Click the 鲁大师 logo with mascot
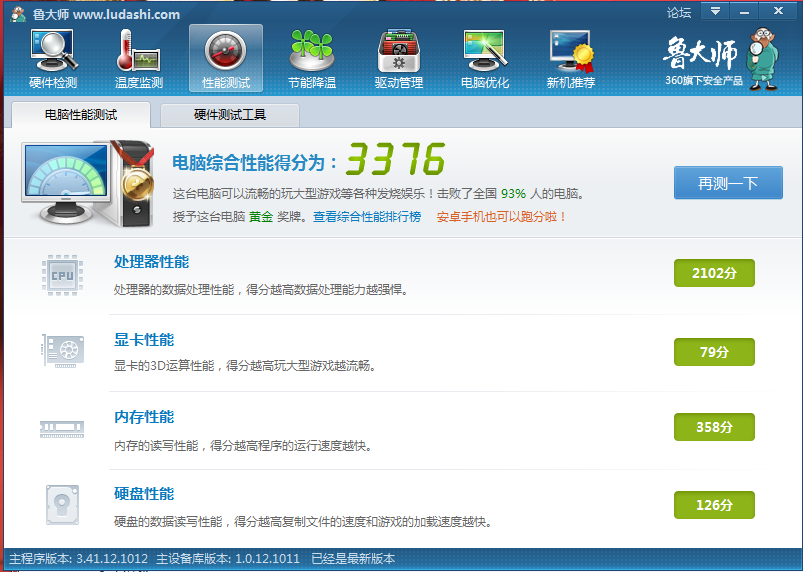 point(721,58)
